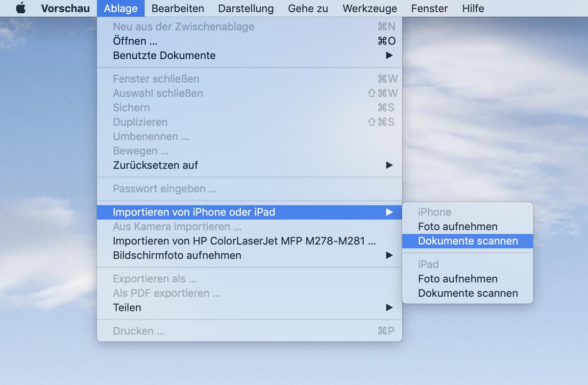Image resolution: width=588 pixels, height=385 pixels.
Task: Close the Ablage menu
Action: (121, 8)
